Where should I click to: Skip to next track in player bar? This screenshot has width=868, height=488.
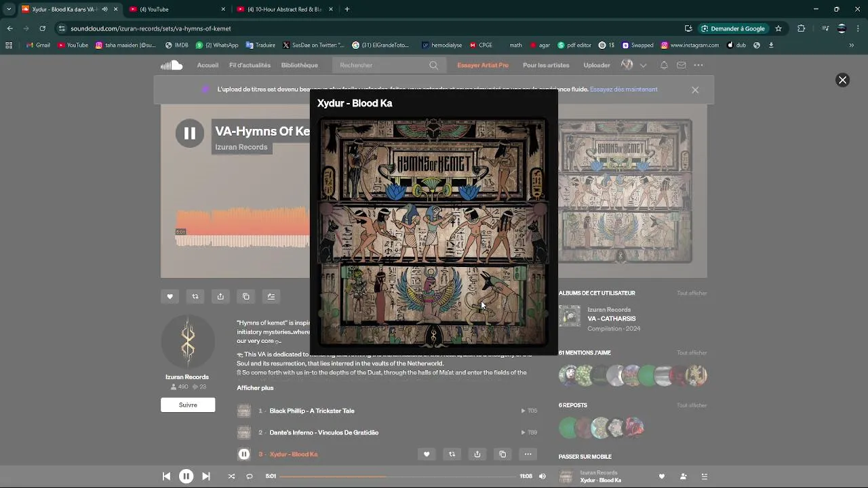point(206,476)
